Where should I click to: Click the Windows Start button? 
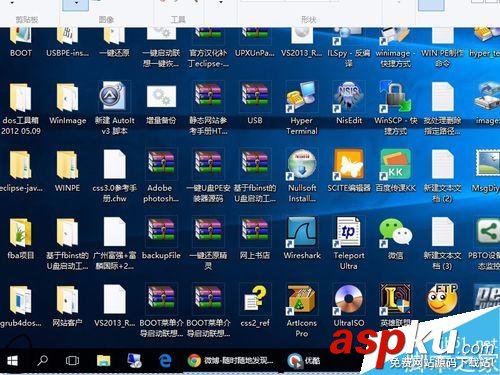pos(12,361)
